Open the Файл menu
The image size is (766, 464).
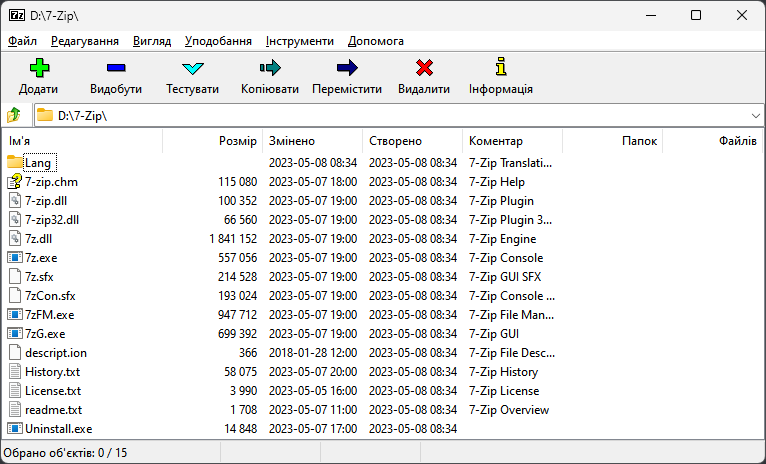pos(22,41)
